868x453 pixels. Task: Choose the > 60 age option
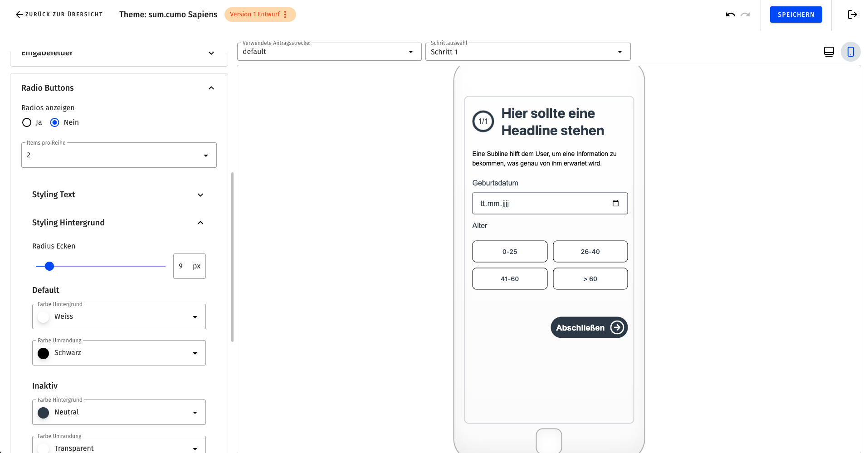click(590, 279)
